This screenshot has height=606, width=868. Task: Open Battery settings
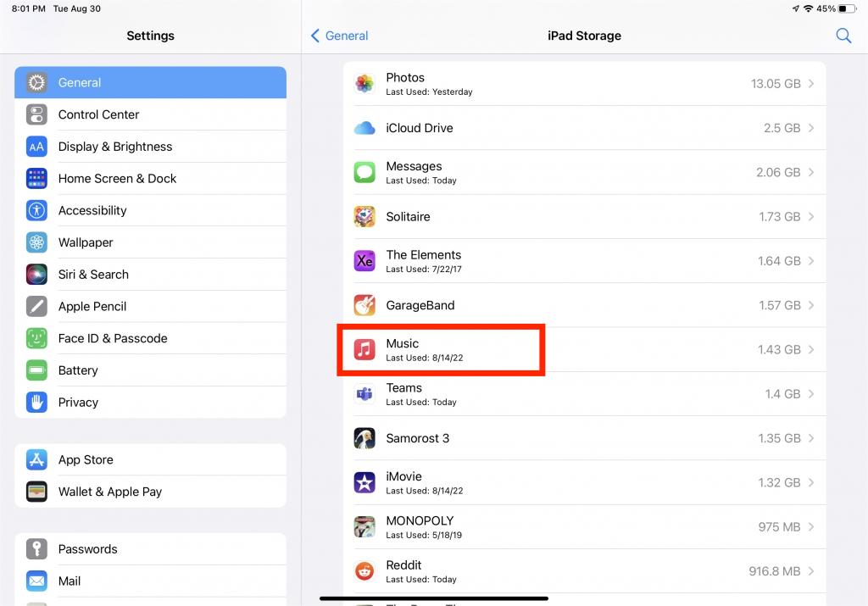click(151, 370)
